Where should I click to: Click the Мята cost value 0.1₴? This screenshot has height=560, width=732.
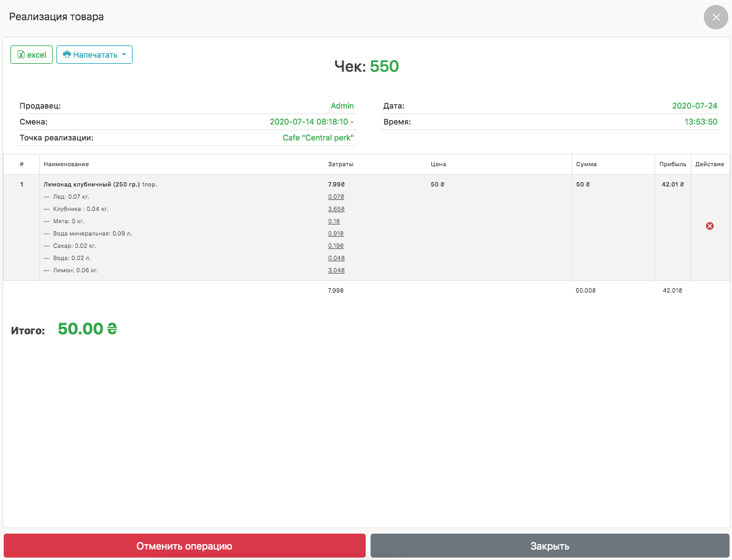334,221
